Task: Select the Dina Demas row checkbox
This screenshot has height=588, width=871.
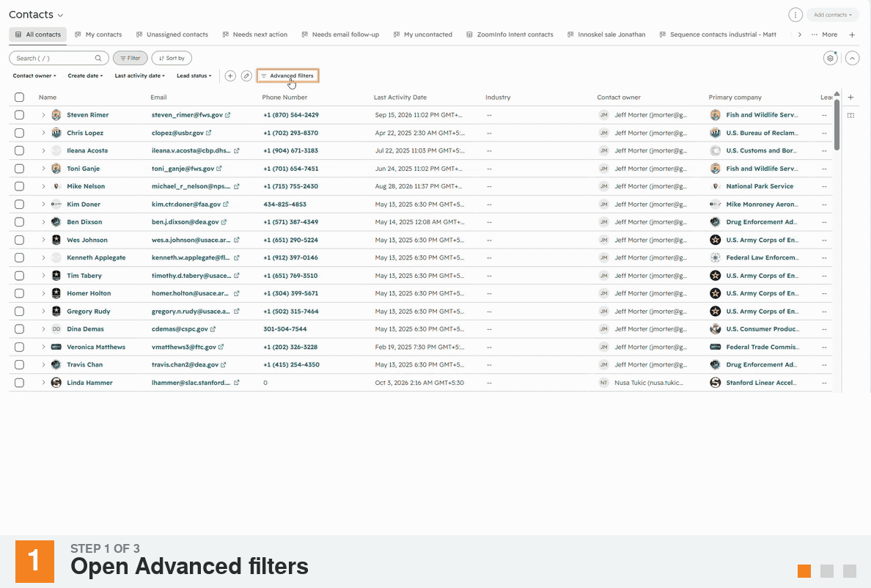Action: click(x=20, y=328)
